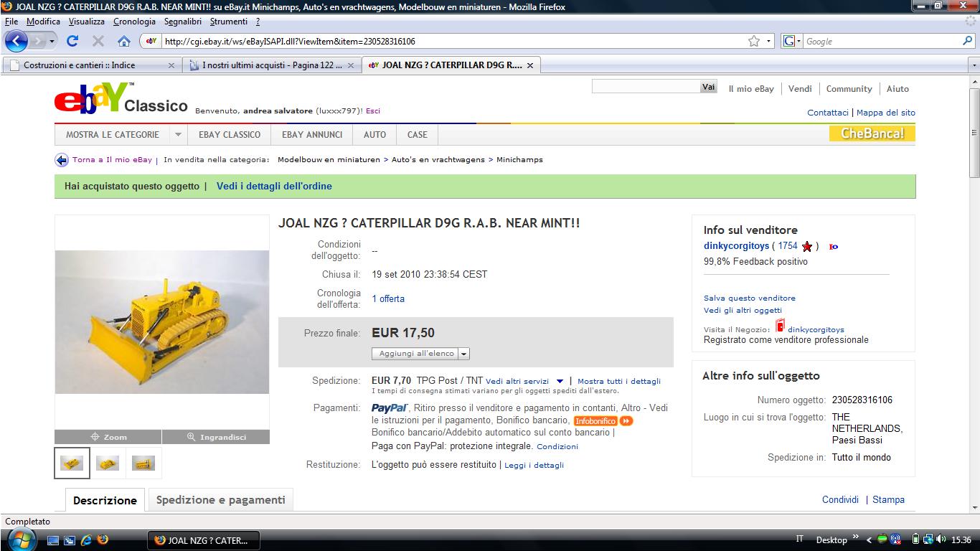The height and width of the screenshot is (551, 980).
Task: Launch Internet Explorer from the taskbar
Action: (x=86, y=540)
